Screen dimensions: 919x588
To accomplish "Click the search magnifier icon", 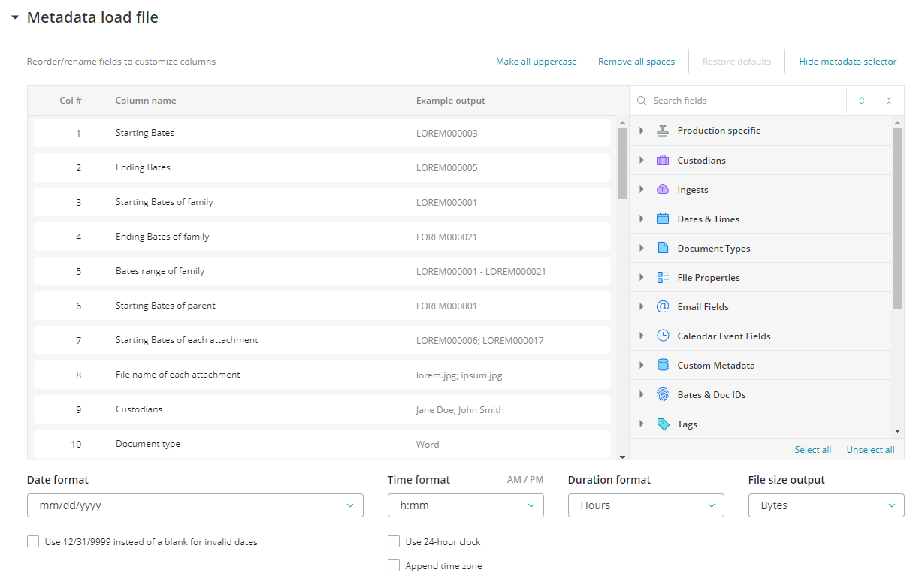I will click(641, 101).
